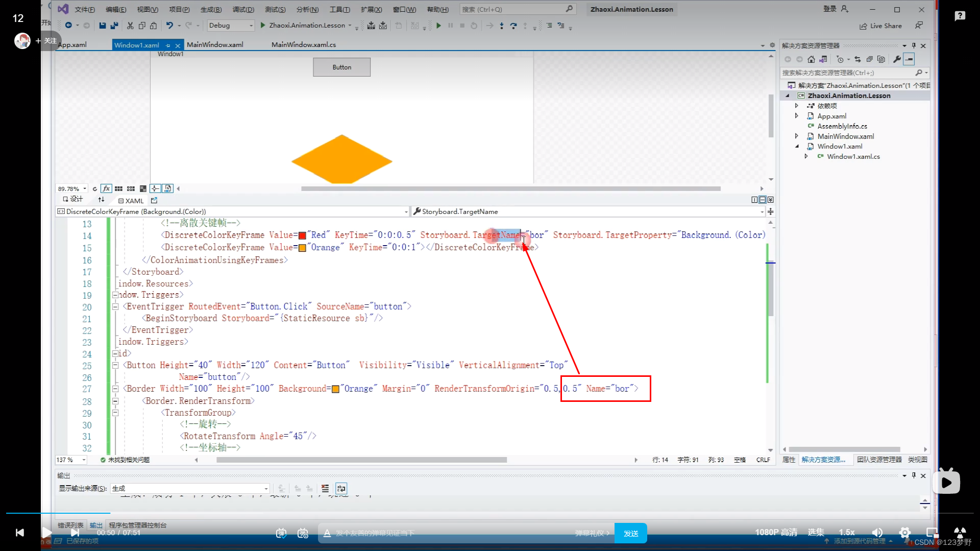Click the Copy icon in toolbar
This screenshot has height=551, width=980.
point(142,26)
